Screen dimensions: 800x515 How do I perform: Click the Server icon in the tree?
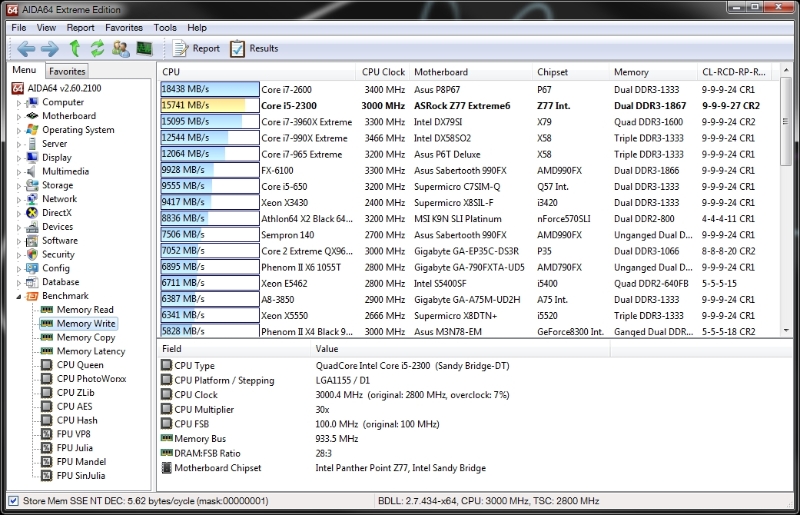[x=32, y=143]
